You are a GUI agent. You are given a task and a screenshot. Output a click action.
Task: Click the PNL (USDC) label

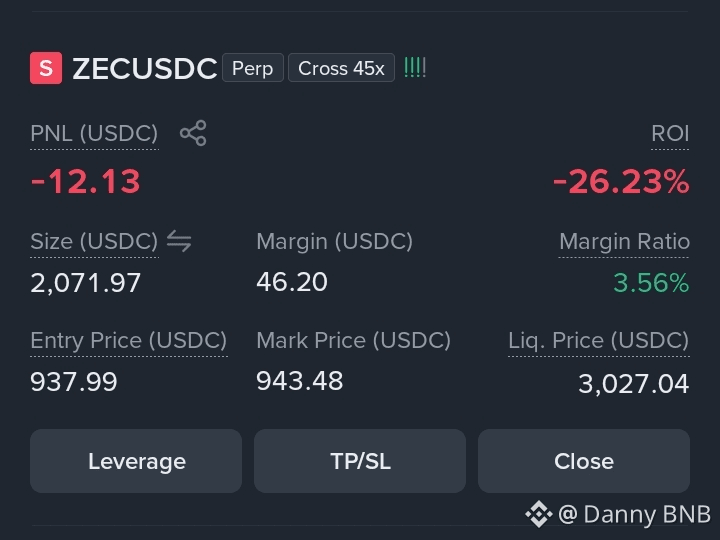94,134
